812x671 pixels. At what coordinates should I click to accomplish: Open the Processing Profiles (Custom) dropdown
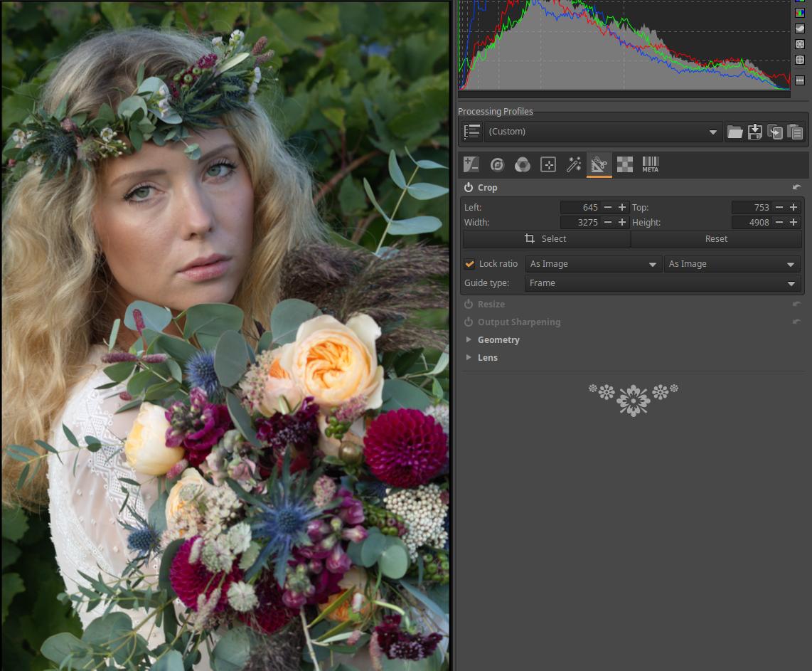click(602, 132)
